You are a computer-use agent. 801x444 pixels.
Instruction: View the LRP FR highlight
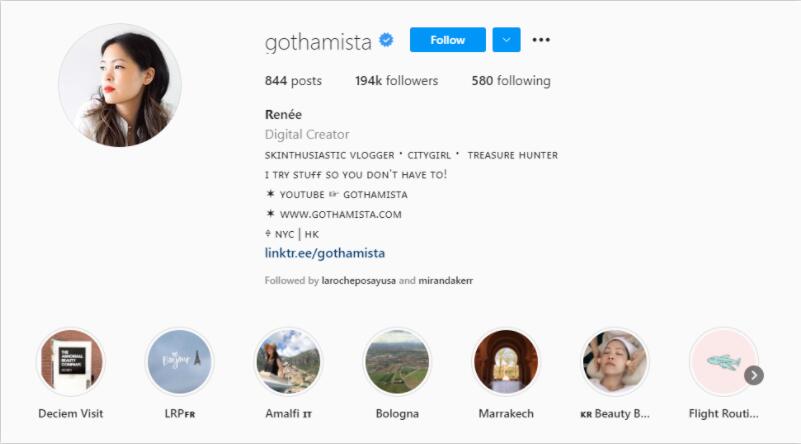click(x=180, y=362)
